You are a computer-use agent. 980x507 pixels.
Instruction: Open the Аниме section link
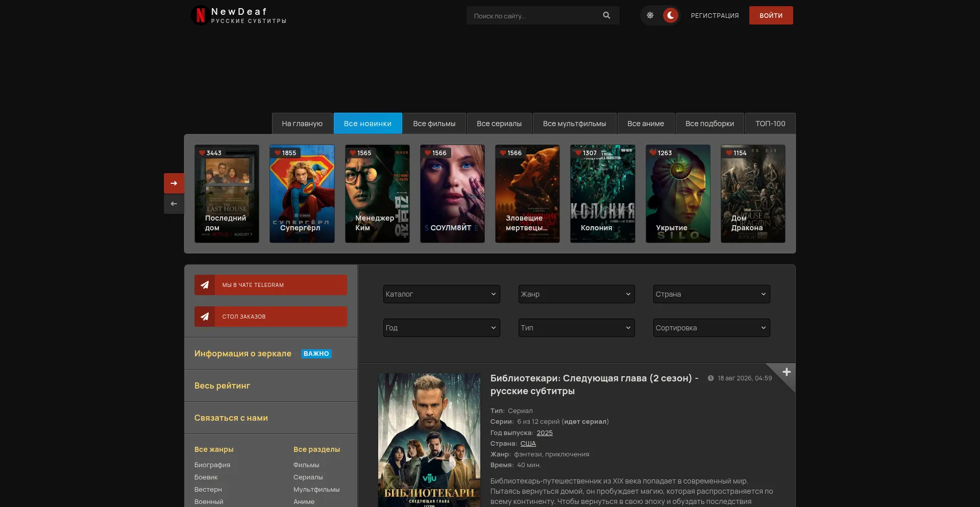[x=304, y=501]
